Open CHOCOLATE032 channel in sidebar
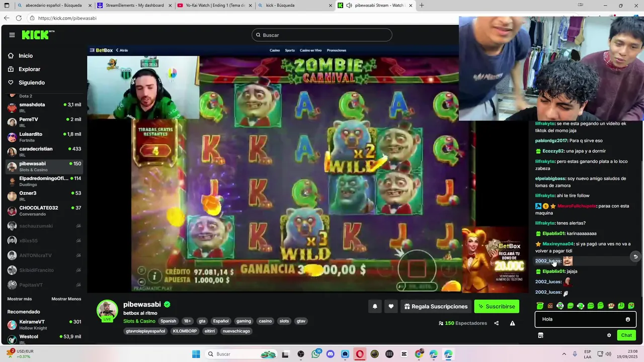 coord(44,211)
